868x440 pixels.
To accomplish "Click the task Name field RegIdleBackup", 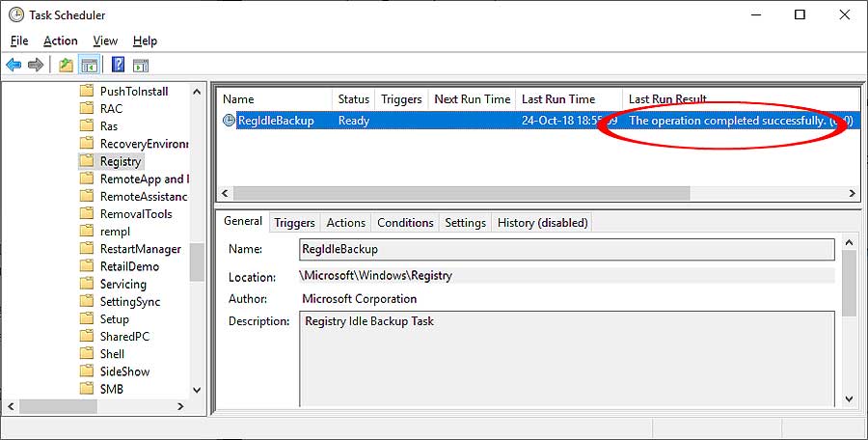I will (566, 249).
